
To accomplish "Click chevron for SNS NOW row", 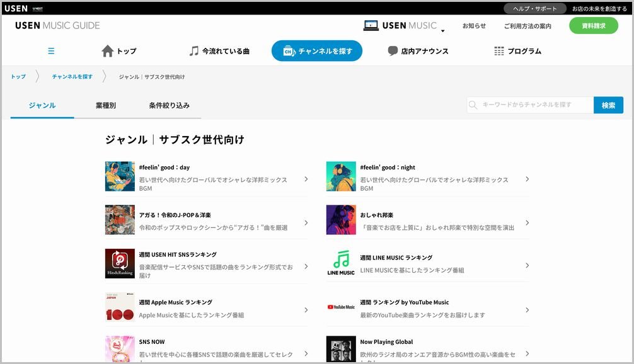I will (306, 353).
